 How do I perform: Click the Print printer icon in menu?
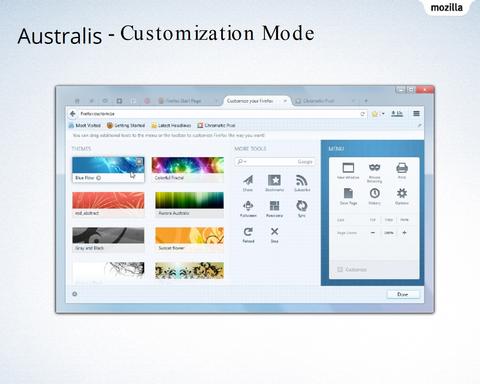point(402,168)
